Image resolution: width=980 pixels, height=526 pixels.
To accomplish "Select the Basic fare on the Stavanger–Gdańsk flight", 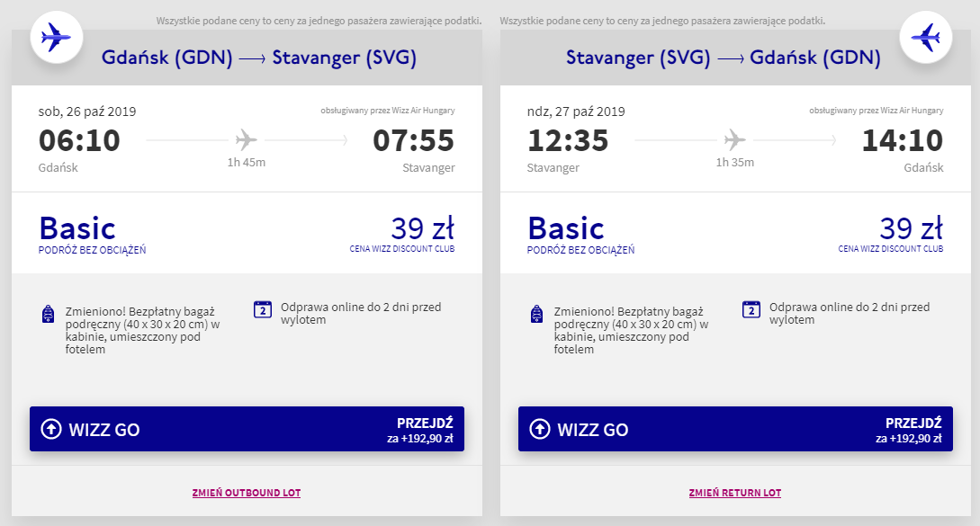I will 566,229.
